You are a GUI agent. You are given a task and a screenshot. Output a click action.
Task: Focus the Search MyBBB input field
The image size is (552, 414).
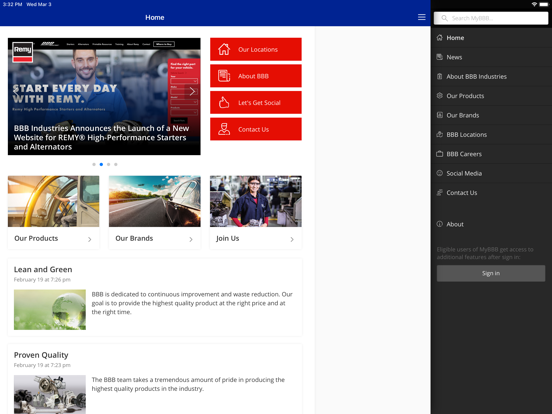tap(491, 18)
